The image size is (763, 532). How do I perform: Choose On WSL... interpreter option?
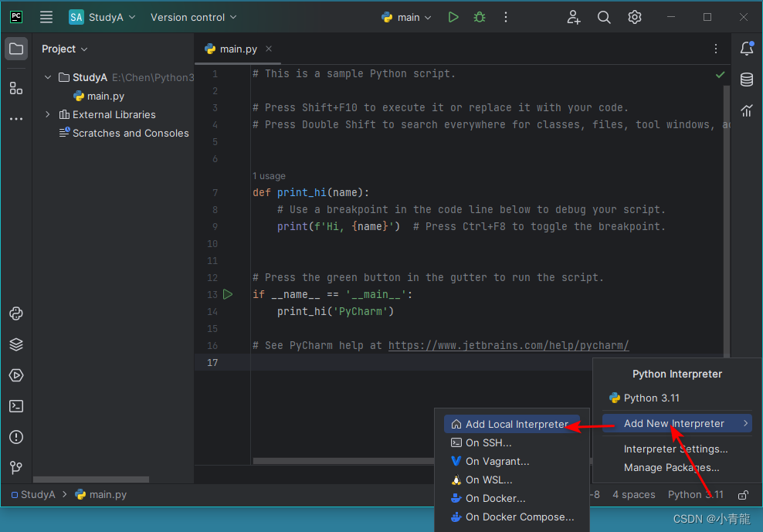point(512,479)
